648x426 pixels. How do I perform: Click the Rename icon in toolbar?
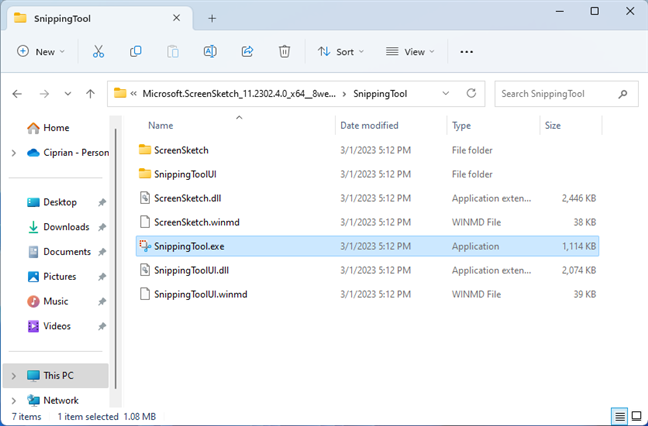tap(210, 51)
